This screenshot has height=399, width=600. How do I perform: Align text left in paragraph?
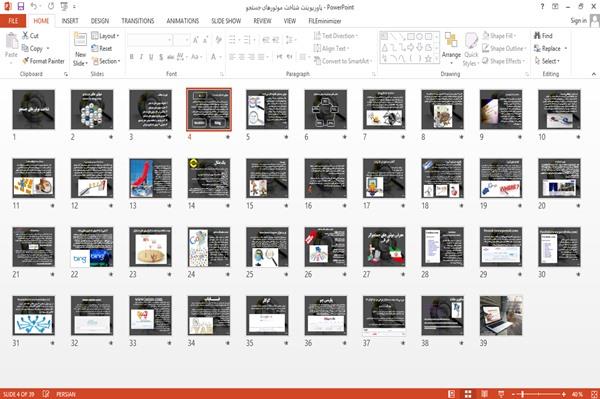point(232,57)
